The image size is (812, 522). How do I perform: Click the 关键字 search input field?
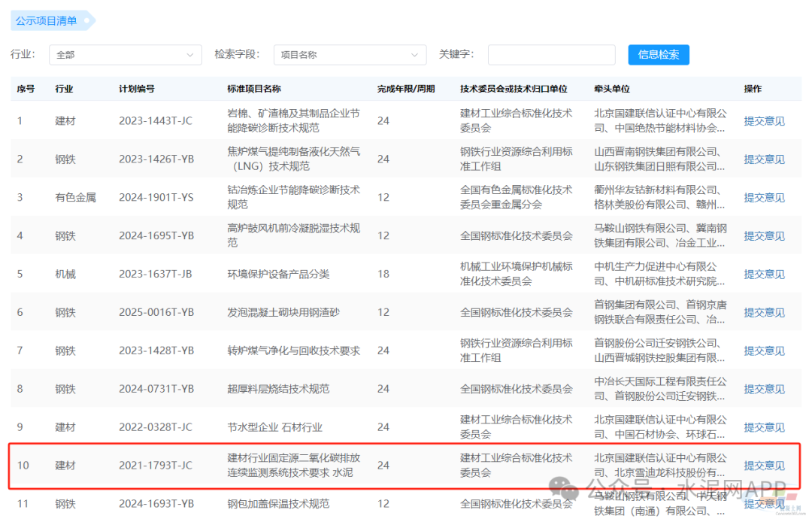pyautogui.click(x=551, y=55)
